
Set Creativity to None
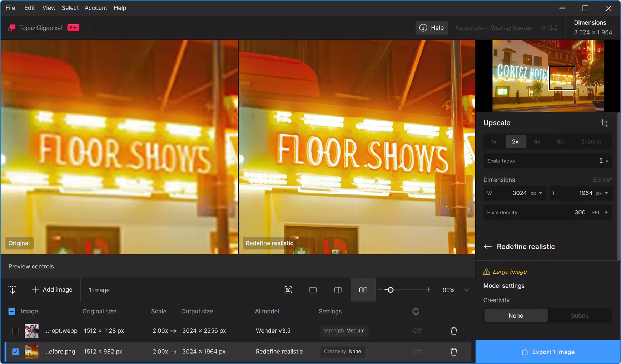point(516,315)
